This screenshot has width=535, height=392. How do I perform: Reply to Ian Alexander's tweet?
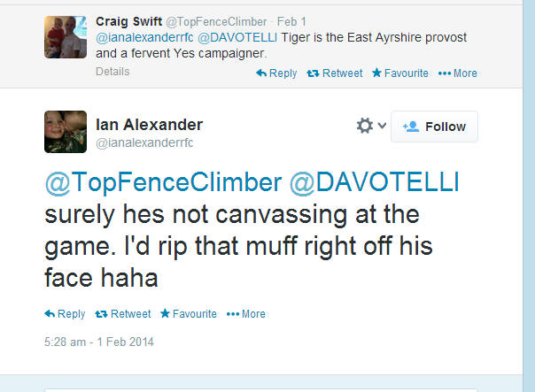point(66,314)
